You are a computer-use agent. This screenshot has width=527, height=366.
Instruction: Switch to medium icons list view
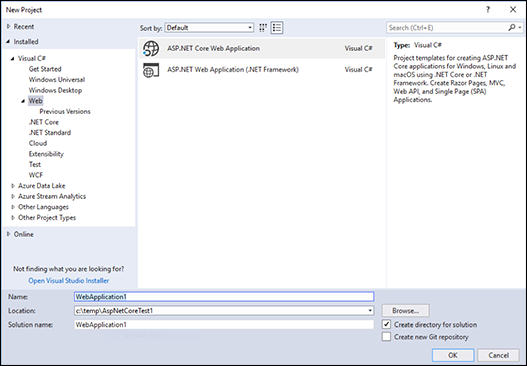tap(277, 28)
